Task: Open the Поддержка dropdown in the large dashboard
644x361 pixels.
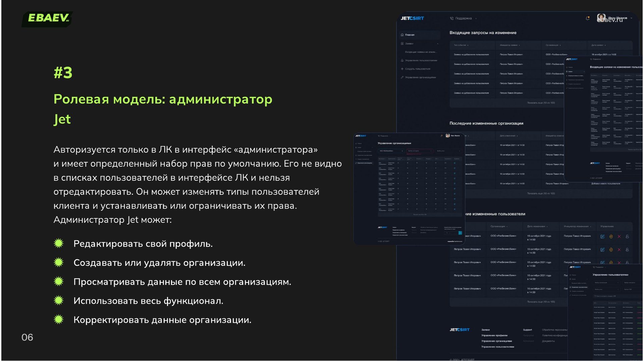Action: click(x=463, y=18)
